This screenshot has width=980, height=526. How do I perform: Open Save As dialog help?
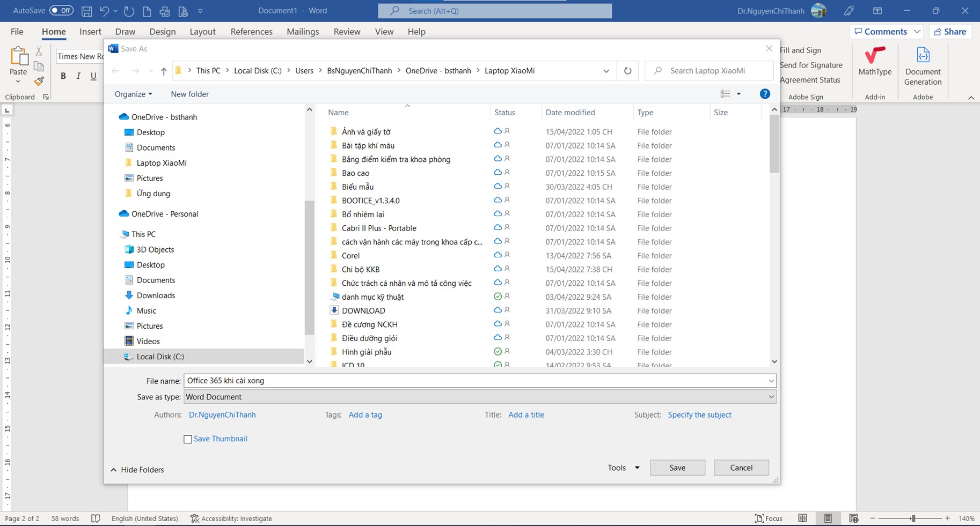pyautogui.click(x=765, y=94)
